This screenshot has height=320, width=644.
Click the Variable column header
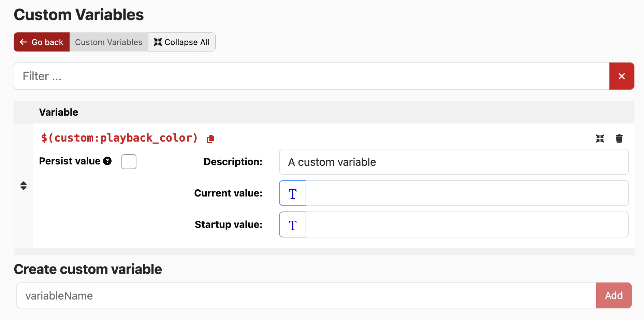click(59, 112)
